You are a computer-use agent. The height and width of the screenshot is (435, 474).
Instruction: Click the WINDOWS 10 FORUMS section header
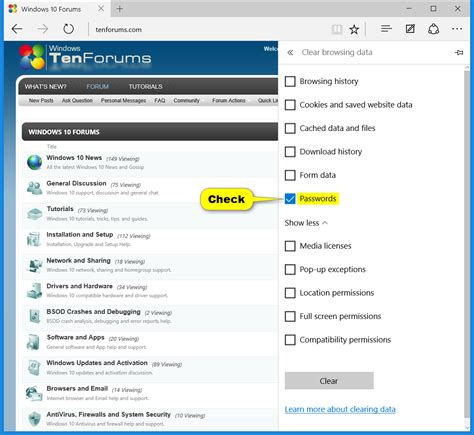pos(150,132)
